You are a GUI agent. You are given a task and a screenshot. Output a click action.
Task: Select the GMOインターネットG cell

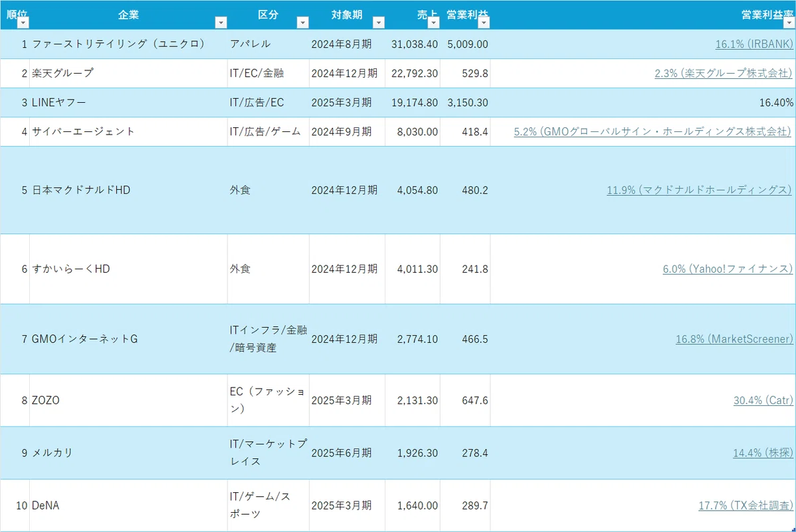(x=129, y=339)
